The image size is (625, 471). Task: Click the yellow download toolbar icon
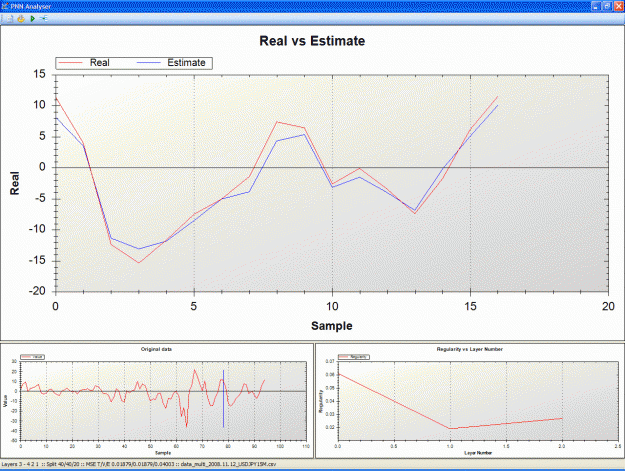[x=21, y=19]
